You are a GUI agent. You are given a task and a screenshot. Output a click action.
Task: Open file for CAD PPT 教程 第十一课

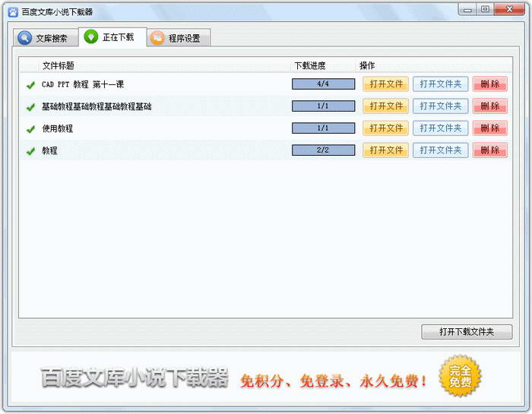(x=386, y=84)
